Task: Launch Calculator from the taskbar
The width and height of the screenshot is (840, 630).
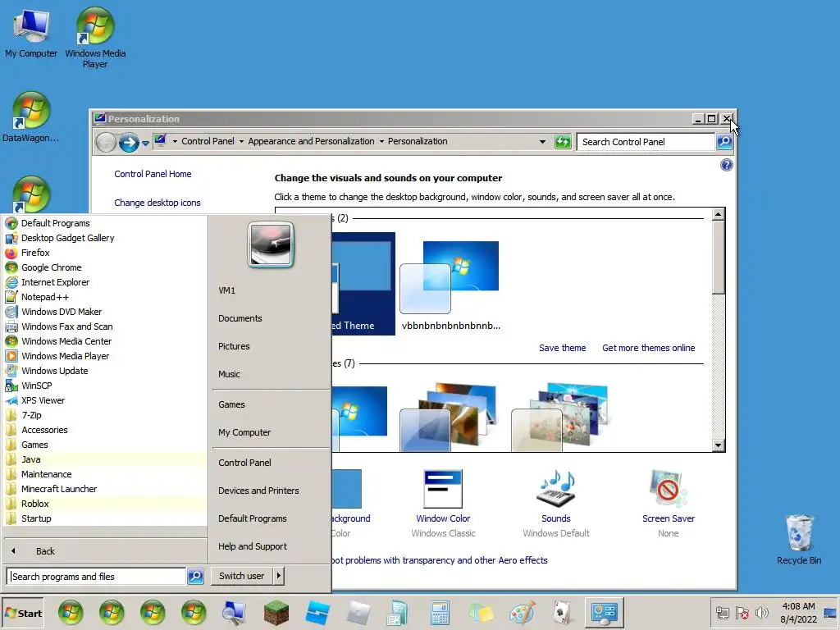Action: tap(440, 613)
